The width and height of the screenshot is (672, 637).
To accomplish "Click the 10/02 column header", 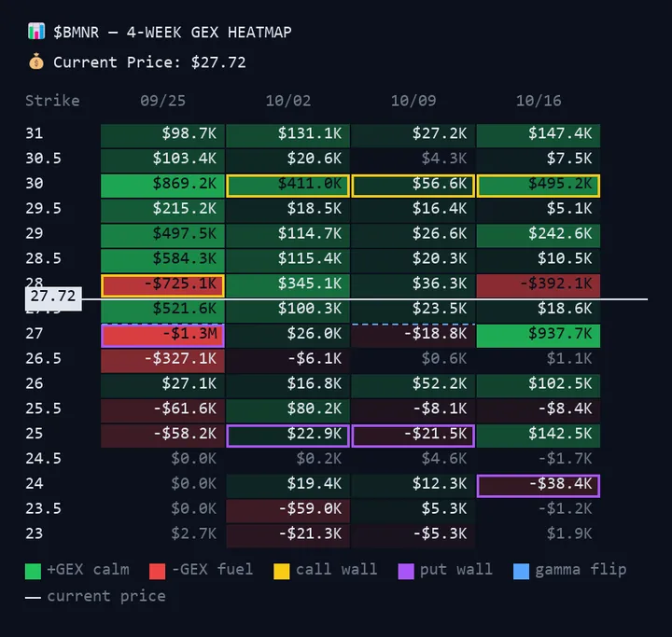I will tap(288, 101).
